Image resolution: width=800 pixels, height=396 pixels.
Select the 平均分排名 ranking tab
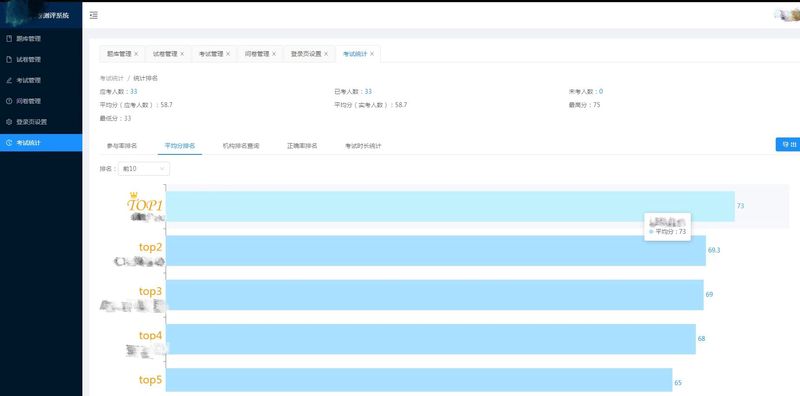tap(180, 145)
